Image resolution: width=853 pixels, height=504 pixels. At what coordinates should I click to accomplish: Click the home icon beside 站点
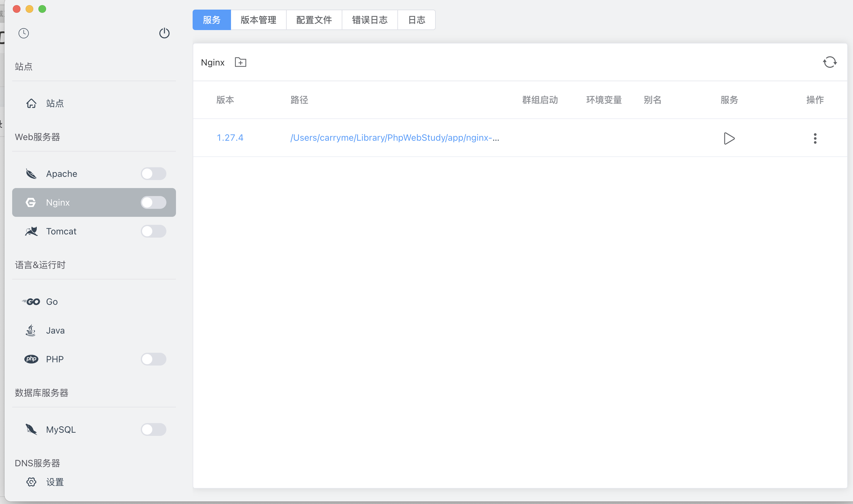click(x=31, y=103)
